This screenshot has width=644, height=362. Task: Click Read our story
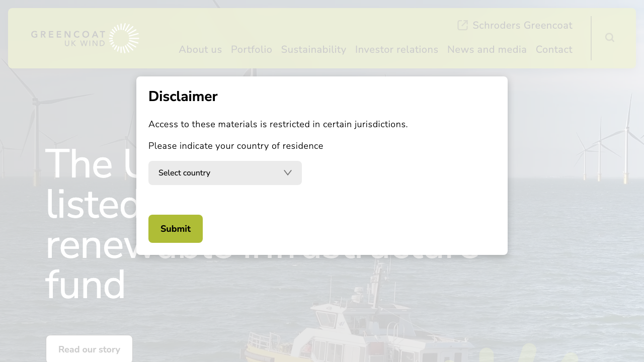[89, 349]
